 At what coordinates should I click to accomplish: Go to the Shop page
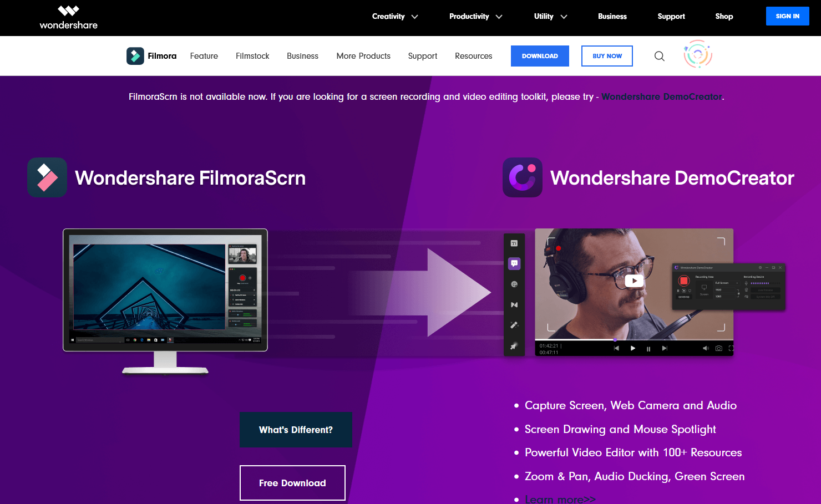coord(724,17)
